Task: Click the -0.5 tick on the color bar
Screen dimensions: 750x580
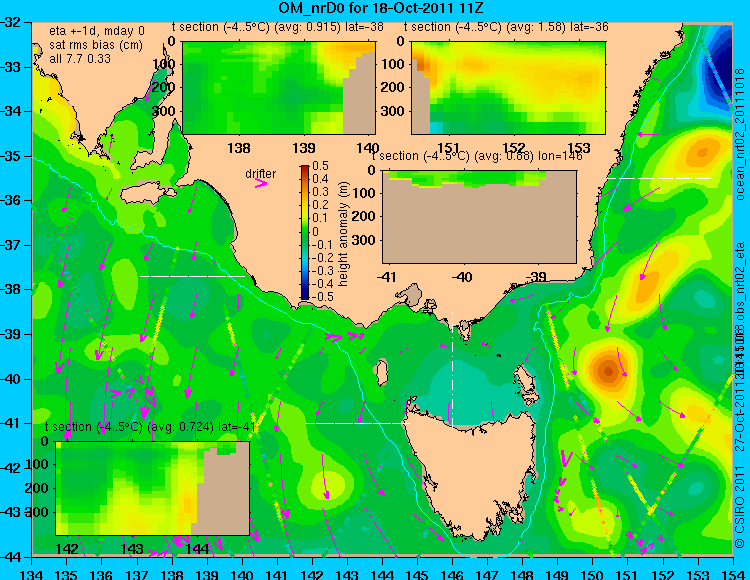Action: tap(322, 296)
